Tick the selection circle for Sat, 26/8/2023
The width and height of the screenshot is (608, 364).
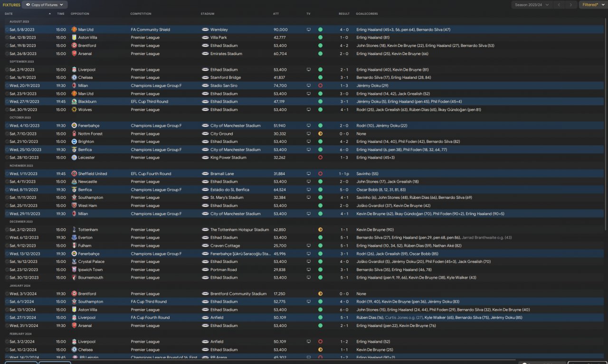(x=7, y=54)
